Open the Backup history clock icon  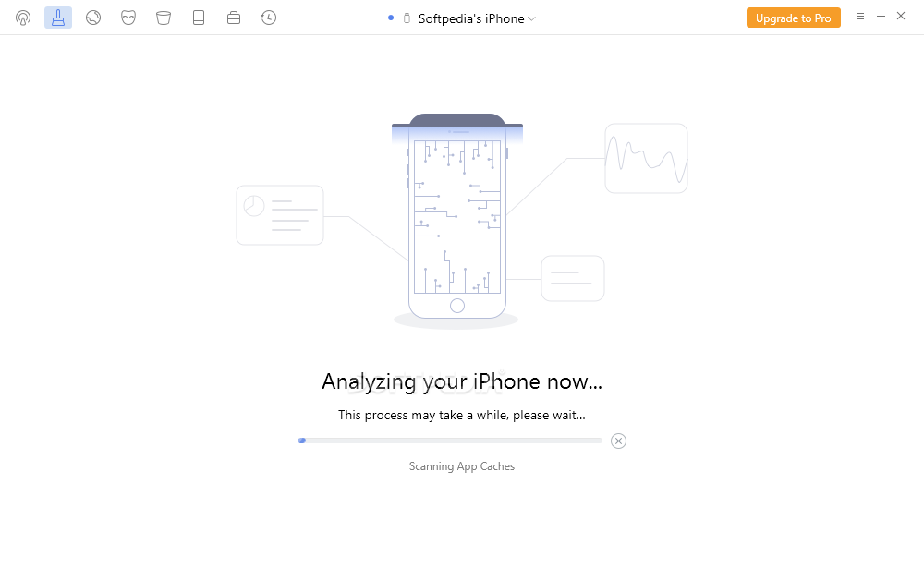269,18
